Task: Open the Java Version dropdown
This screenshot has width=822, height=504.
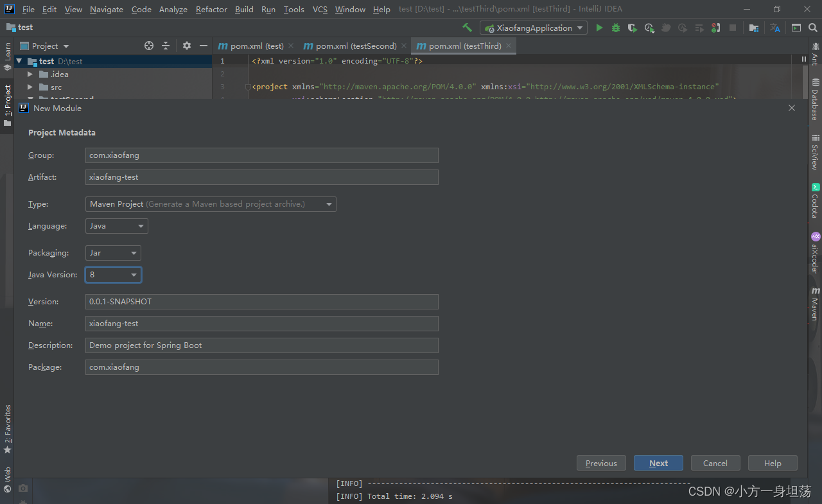Action: coord(113,275)
